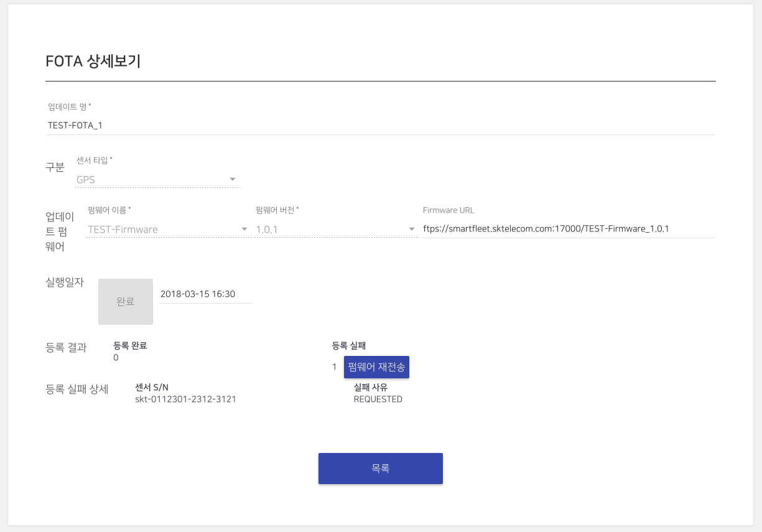Click the Firmware URL input field

(568, 228)
